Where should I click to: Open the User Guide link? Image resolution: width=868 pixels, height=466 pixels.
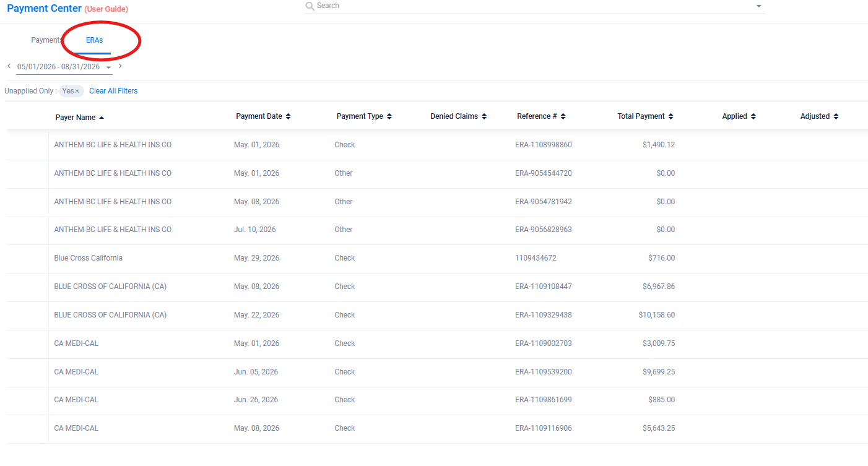pyautogui.click(x=106, y=9)
